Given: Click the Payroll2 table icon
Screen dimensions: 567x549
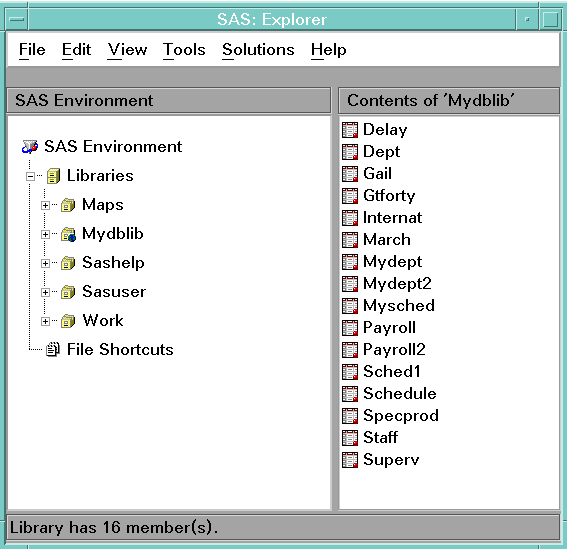Looking at the screenshot, I should 350,350.
